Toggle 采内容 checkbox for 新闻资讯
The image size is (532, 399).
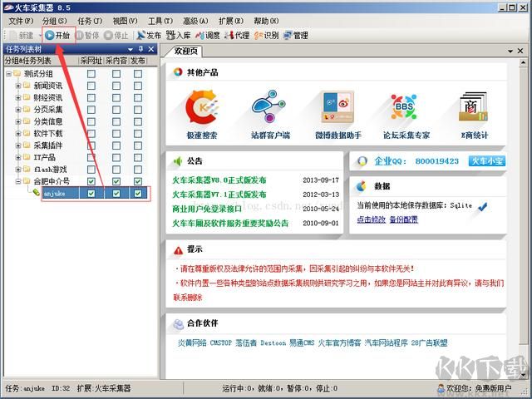tap(116, 86)
